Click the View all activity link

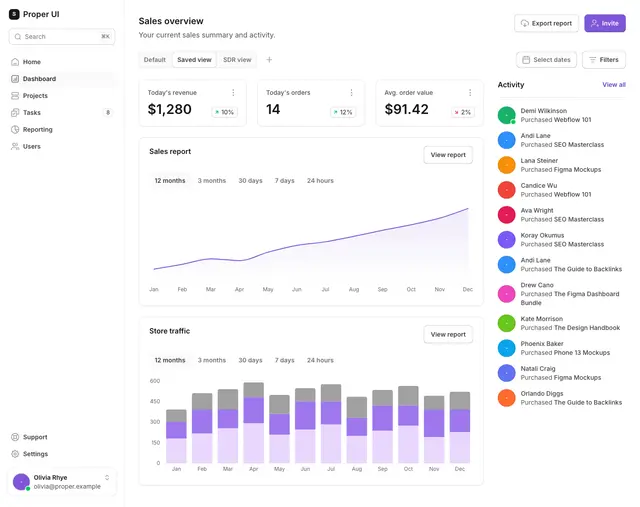point(613,84)
